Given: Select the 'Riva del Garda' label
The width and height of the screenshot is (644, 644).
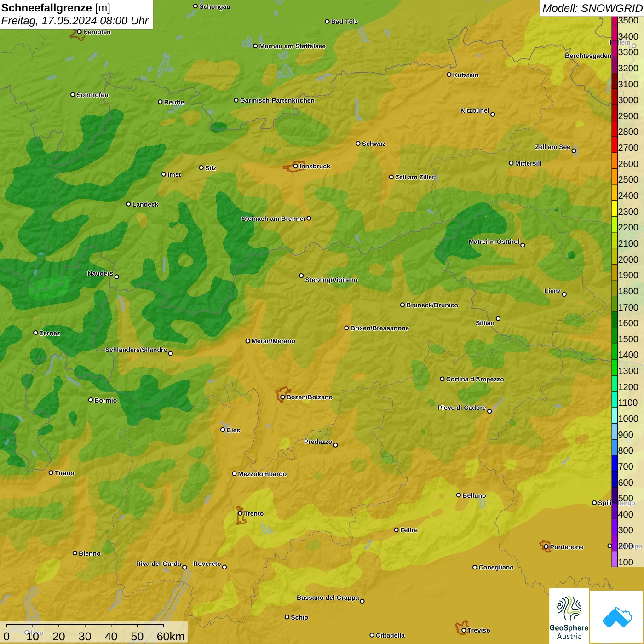Looking at the screenshot, I should [x=159, y=563].
